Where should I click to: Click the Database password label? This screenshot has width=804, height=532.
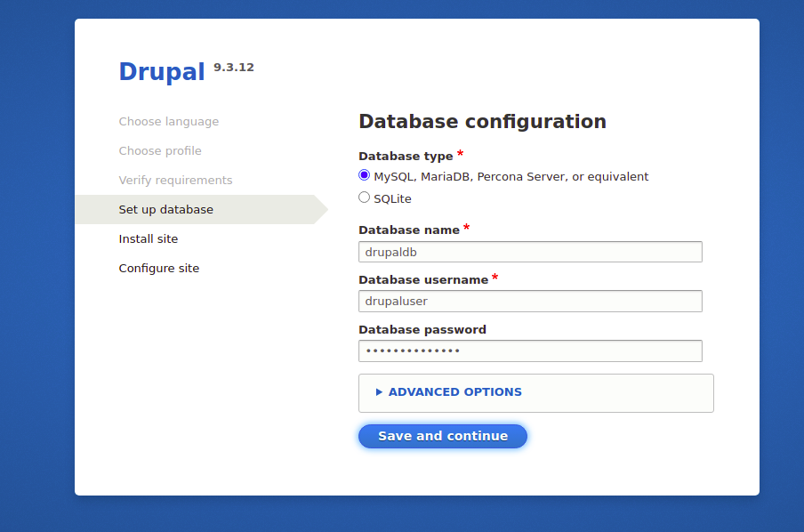click(x=422, y=329)
